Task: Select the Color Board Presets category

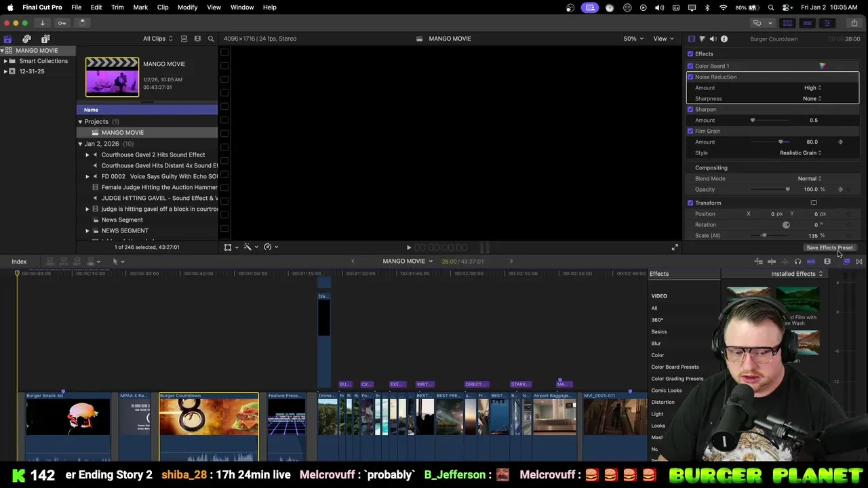Action: click(675, 367)
